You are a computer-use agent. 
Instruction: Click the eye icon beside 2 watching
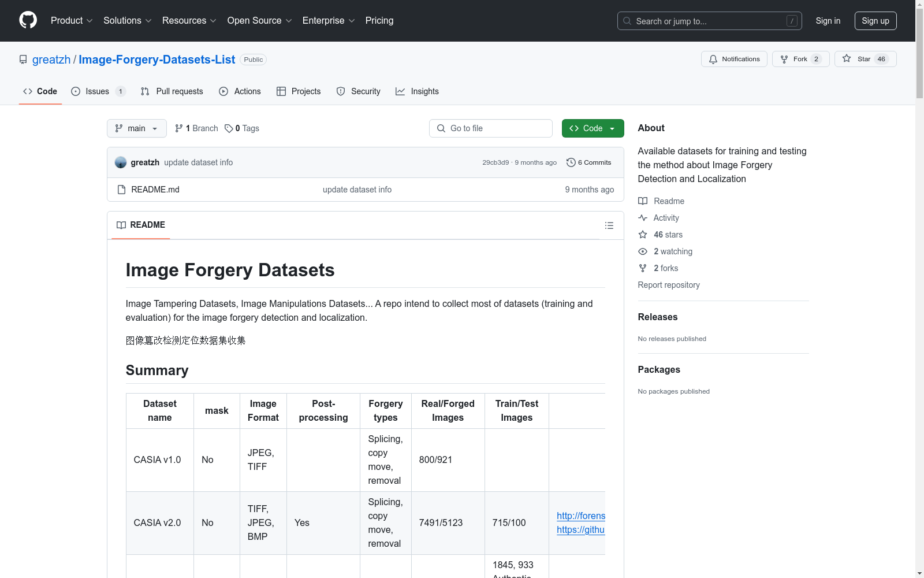(643, 251)
